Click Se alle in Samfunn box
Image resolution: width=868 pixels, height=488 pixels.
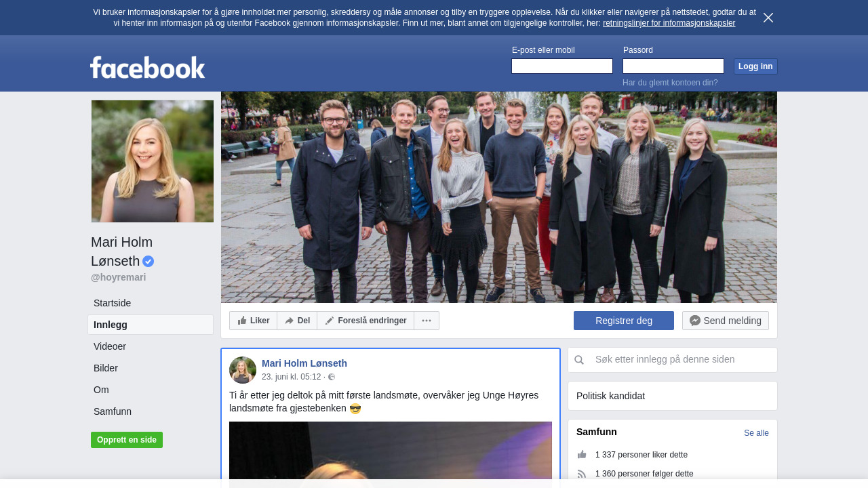(x=756, y=433)
